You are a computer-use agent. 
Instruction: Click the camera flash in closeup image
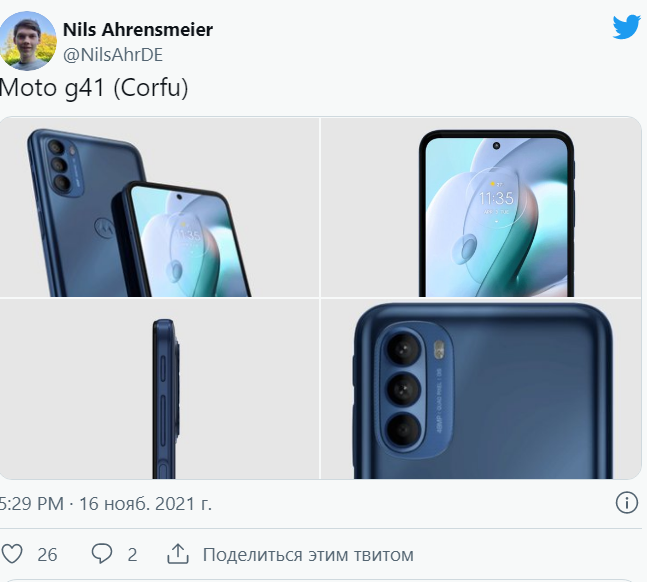tap(439, 349)
